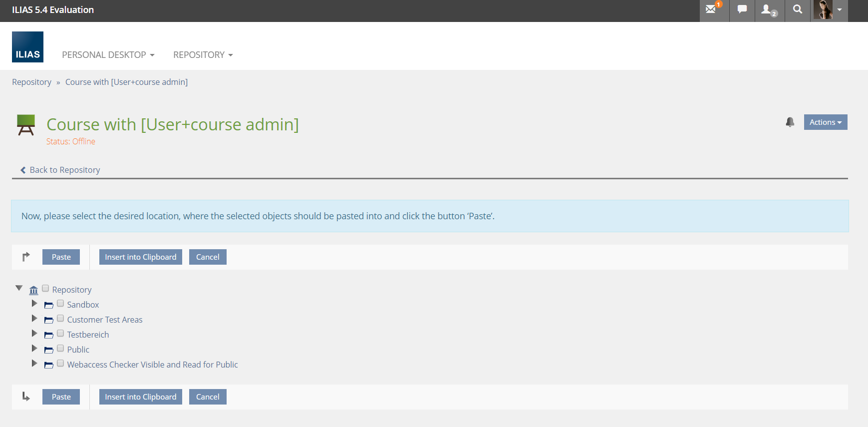Open the Repository tree label

click(72, 290)
